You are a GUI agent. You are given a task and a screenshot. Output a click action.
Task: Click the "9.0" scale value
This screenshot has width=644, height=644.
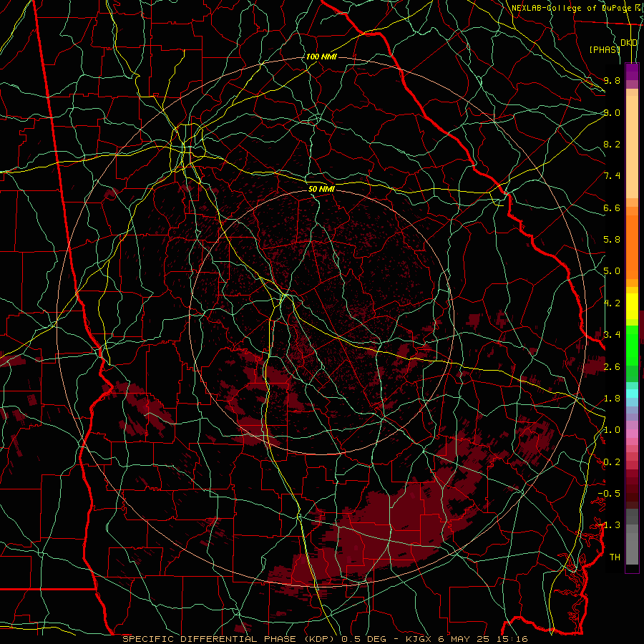[x=612, y=112]
